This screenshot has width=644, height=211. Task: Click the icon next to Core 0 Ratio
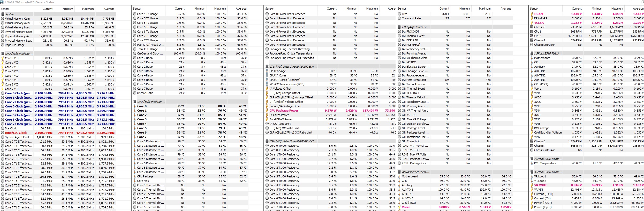[135, 58]
